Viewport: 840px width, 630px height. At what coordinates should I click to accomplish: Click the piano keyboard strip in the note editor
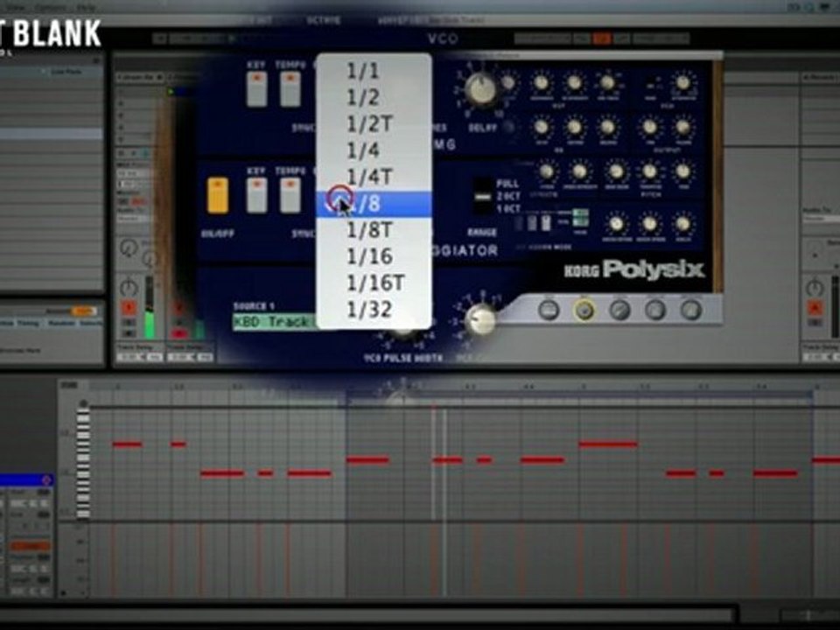pyautogui.click(x=83, y=463)
